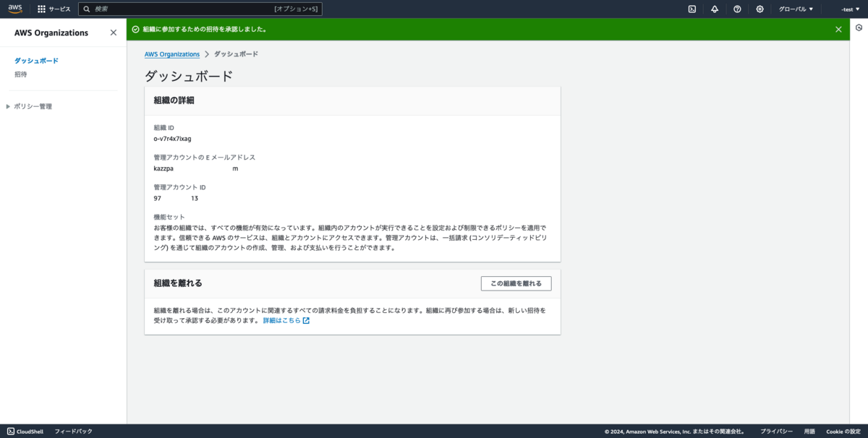Select ダッシュボード in the sidebar

coord(36,61)
